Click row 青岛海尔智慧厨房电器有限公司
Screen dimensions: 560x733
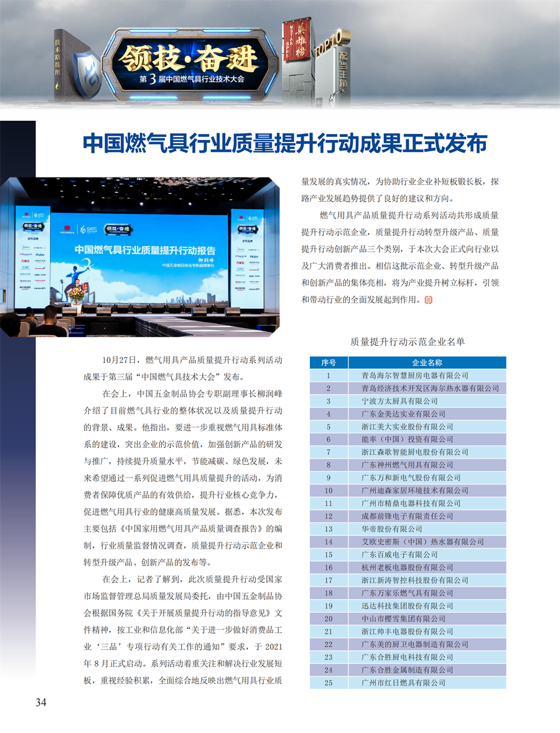point(408,376)
